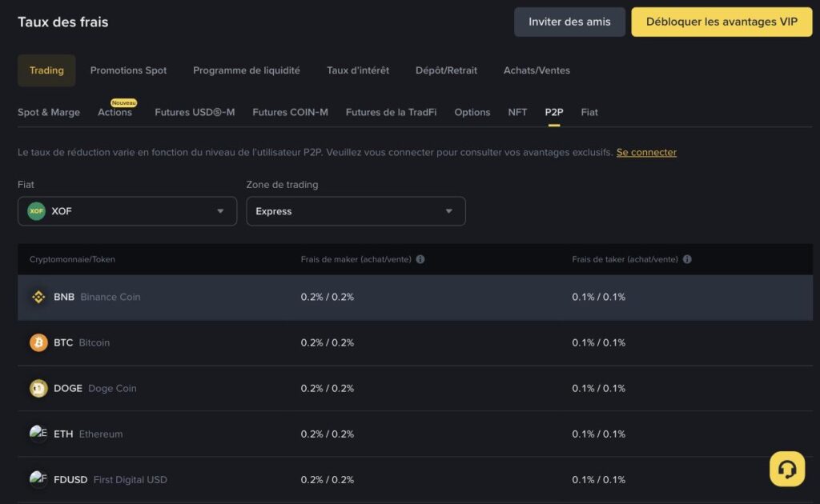Select the Actions sub-tab
Screen dimensions: 820x504
tap(115, 112)
